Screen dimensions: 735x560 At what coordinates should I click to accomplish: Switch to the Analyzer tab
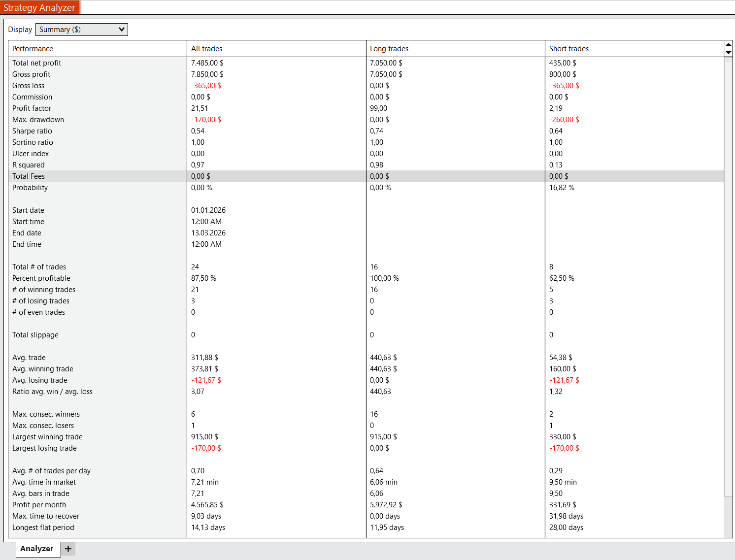coord(37,549)
